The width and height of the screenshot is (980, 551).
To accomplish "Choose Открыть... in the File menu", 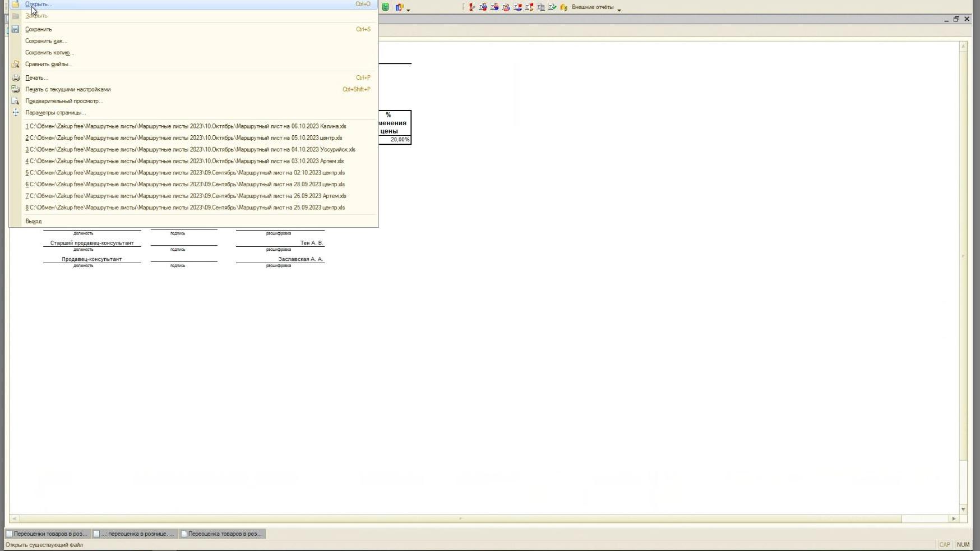I will tap(193, 4).
